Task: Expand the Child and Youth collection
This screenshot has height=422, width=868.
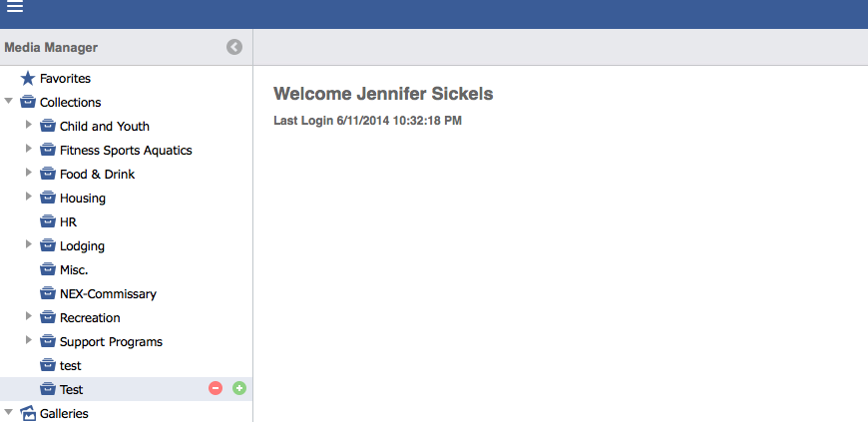Action: point(29,126)
